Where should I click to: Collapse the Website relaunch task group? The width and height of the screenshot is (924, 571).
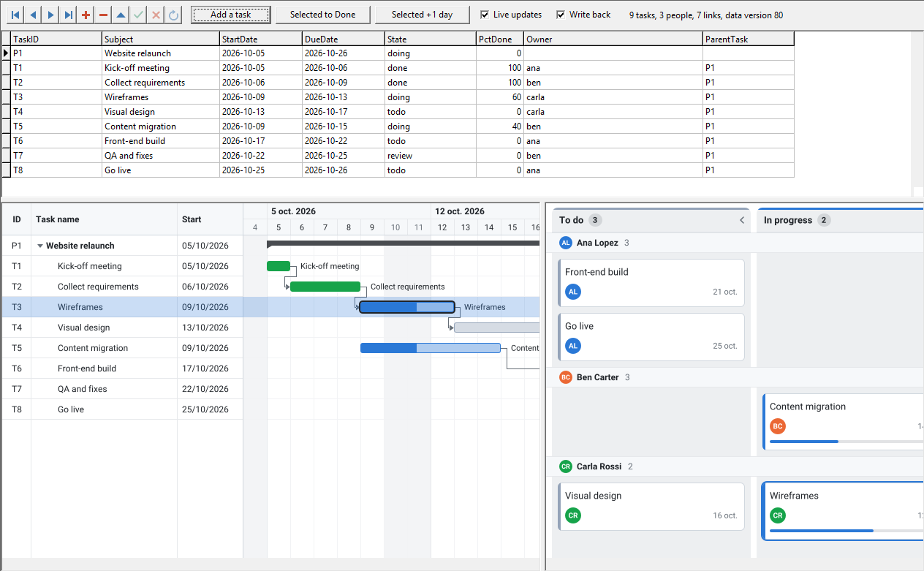click(x=40, y=246)
